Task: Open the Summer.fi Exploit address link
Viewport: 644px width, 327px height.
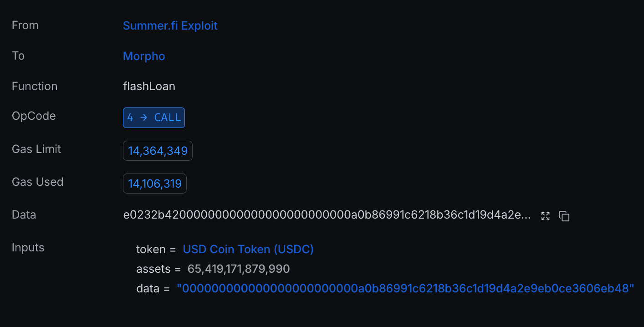Action: 170,26
